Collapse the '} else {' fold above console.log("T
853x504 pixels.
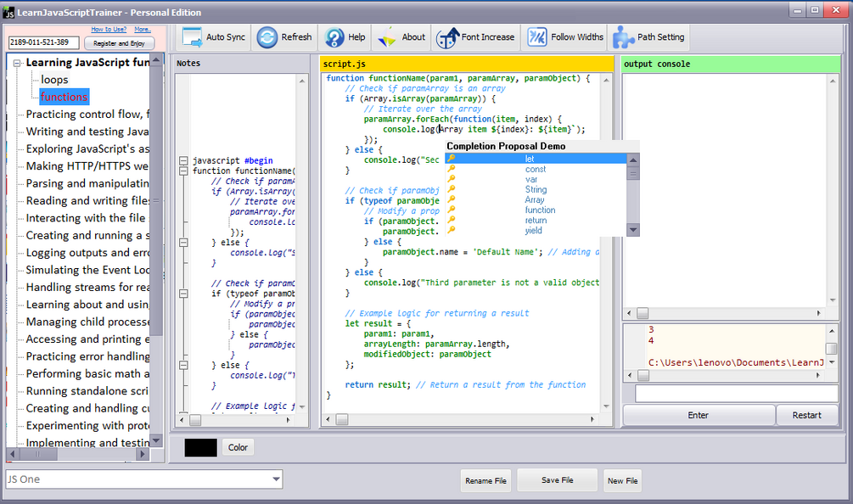point(183,366)
